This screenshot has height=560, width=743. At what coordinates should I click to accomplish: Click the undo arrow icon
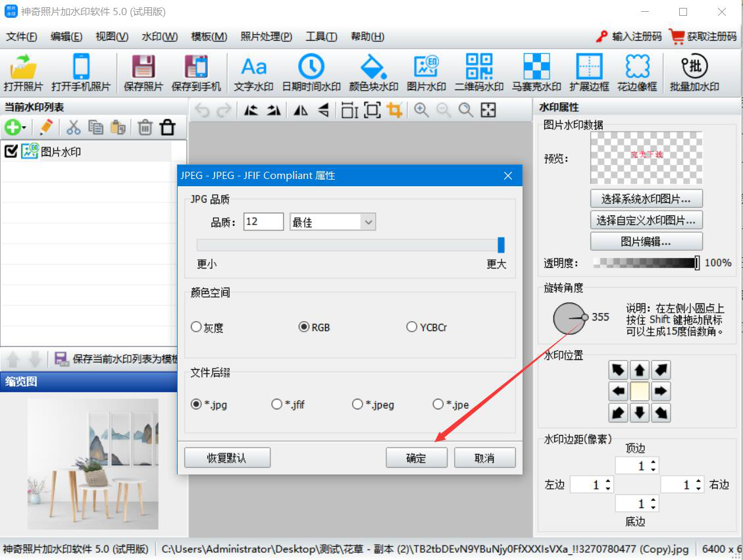(x=202, y=111)
